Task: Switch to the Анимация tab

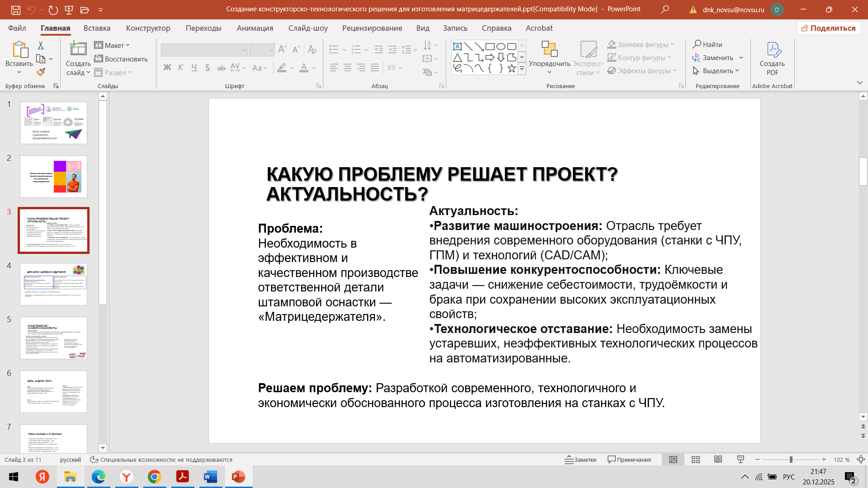Action: click(x=255, y=28)
